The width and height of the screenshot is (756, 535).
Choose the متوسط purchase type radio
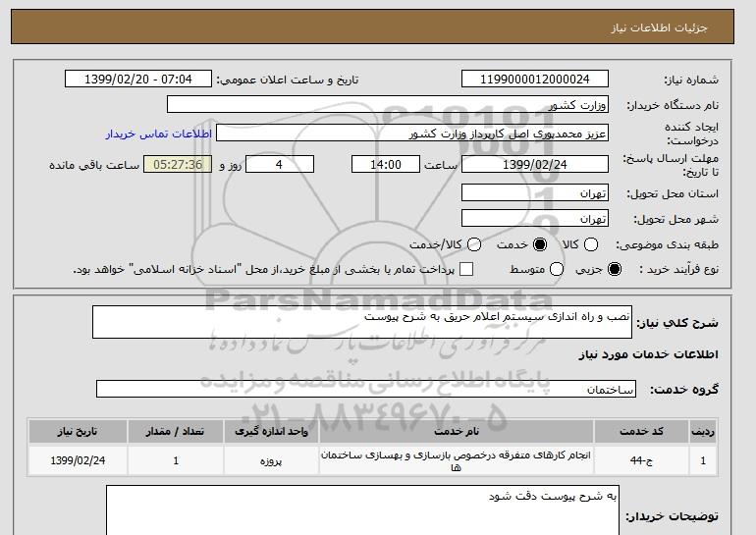557,269
